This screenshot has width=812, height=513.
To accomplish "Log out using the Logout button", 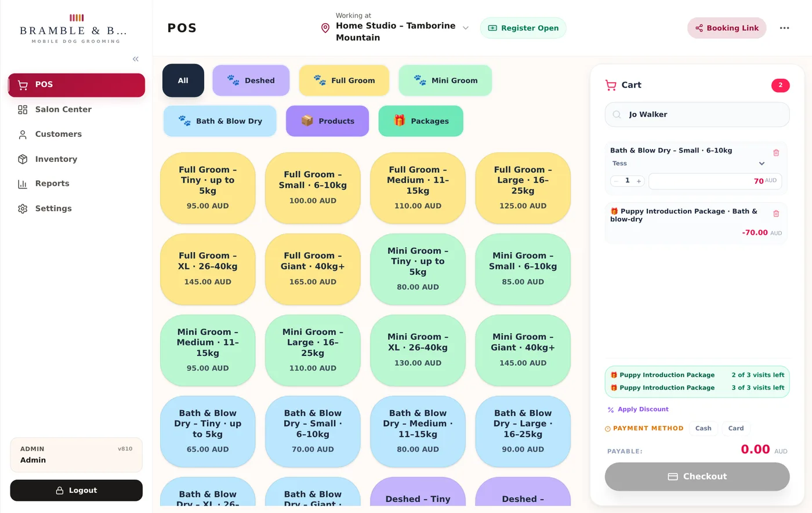I will coord(77,490).
